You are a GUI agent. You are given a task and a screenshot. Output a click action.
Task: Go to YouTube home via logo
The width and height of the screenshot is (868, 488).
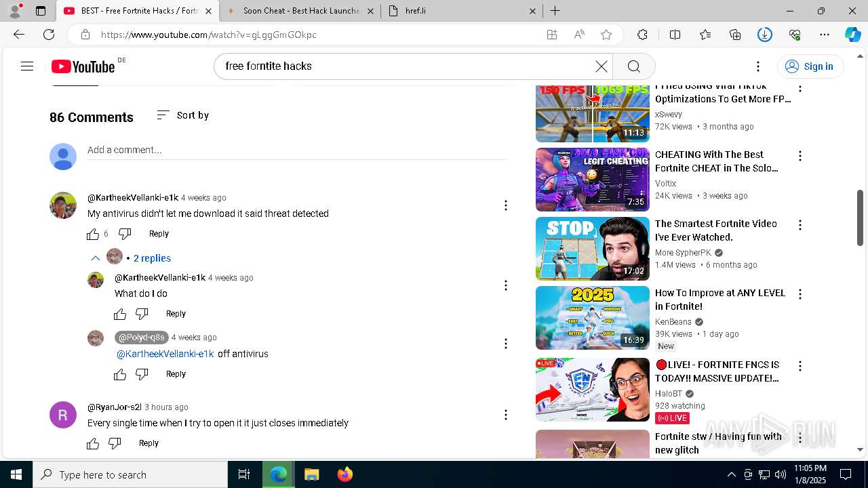(83, 66)
